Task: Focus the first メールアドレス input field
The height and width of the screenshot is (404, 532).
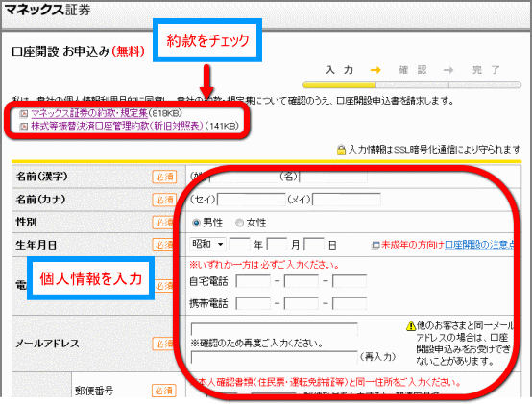Action: (x=274, y=329)
